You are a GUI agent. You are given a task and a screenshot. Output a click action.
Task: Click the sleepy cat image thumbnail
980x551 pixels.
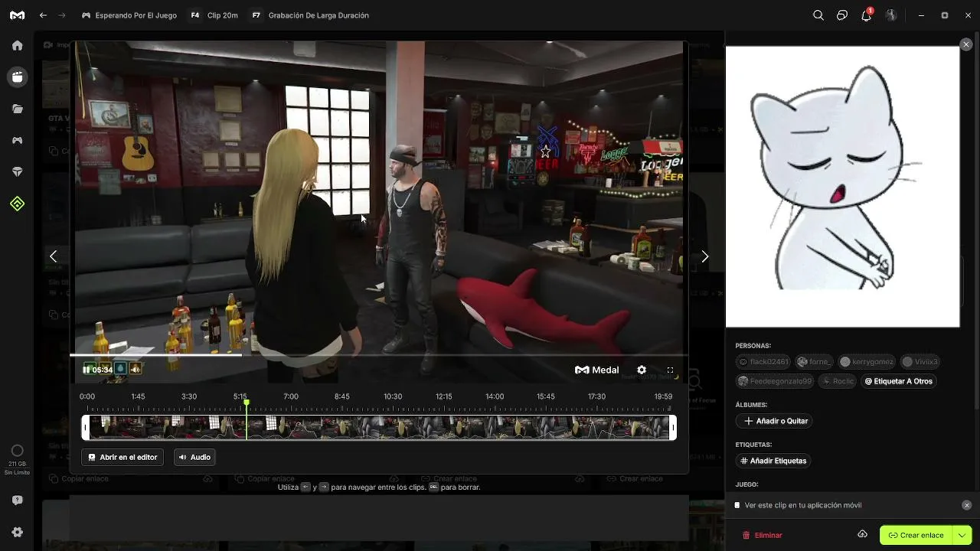842,187
